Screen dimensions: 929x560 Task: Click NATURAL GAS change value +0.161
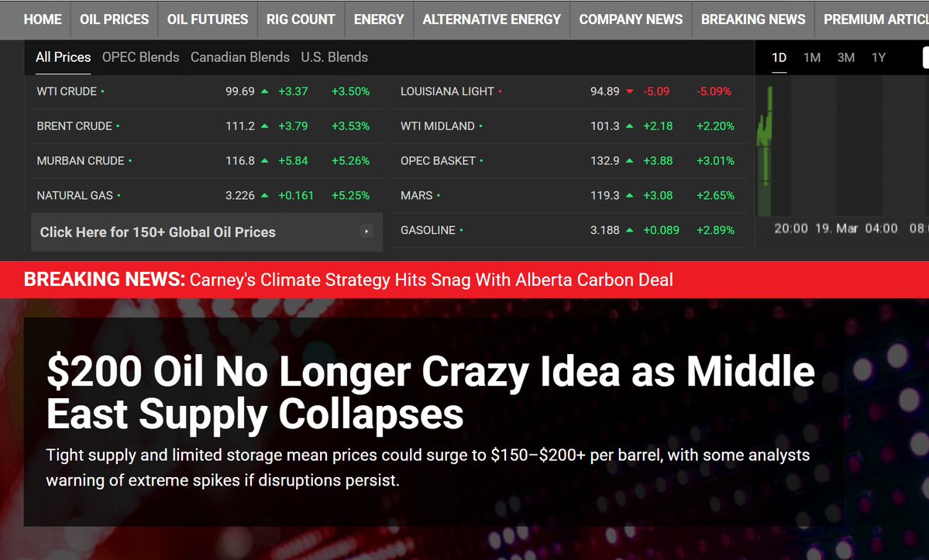[x=296, y=195]
